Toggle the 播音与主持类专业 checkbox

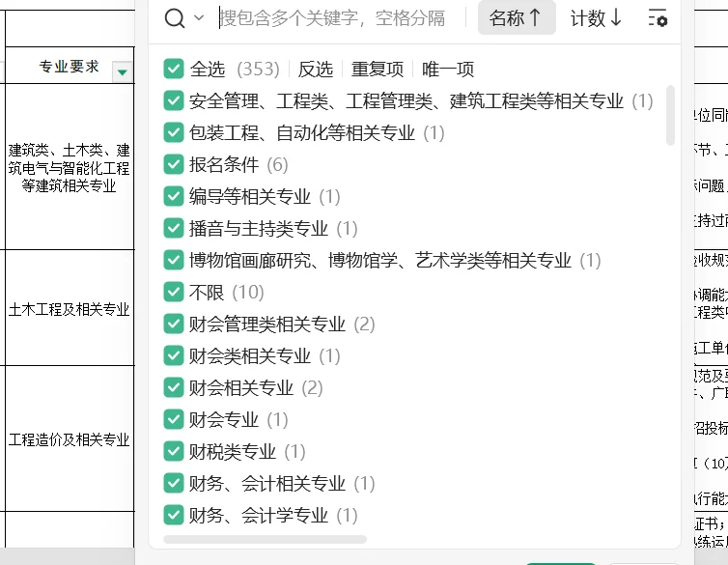coord(174,228)
